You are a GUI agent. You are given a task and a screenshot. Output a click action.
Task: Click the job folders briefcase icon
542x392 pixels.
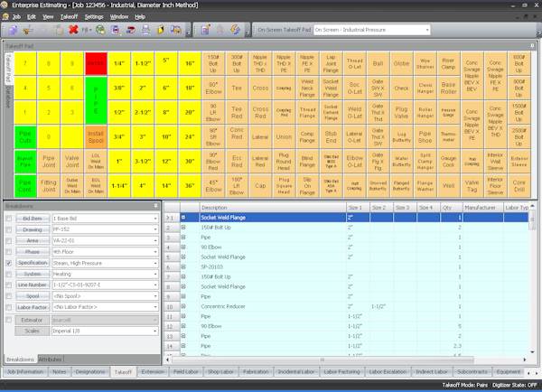(x=176, y=30)
